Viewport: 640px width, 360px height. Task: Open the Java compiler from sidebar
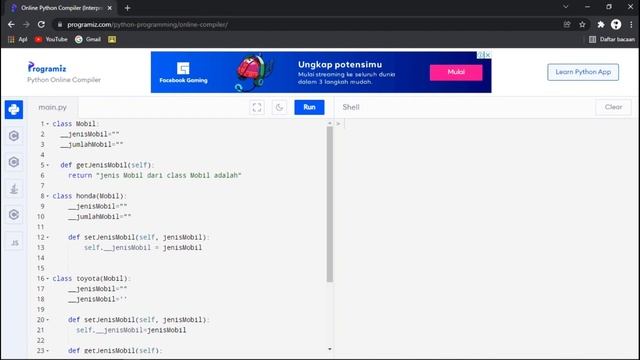[14, 189]
